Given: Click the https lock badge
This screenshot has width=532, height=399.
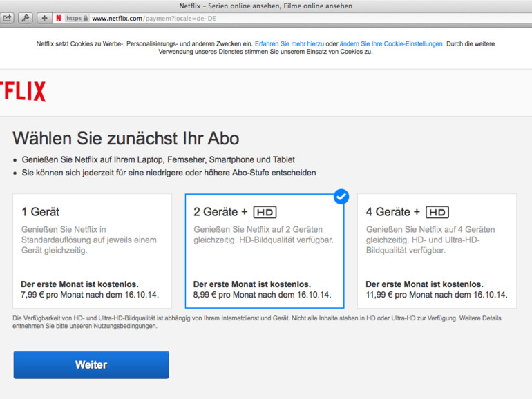Looking at the screenshot, I should point(77,19).
